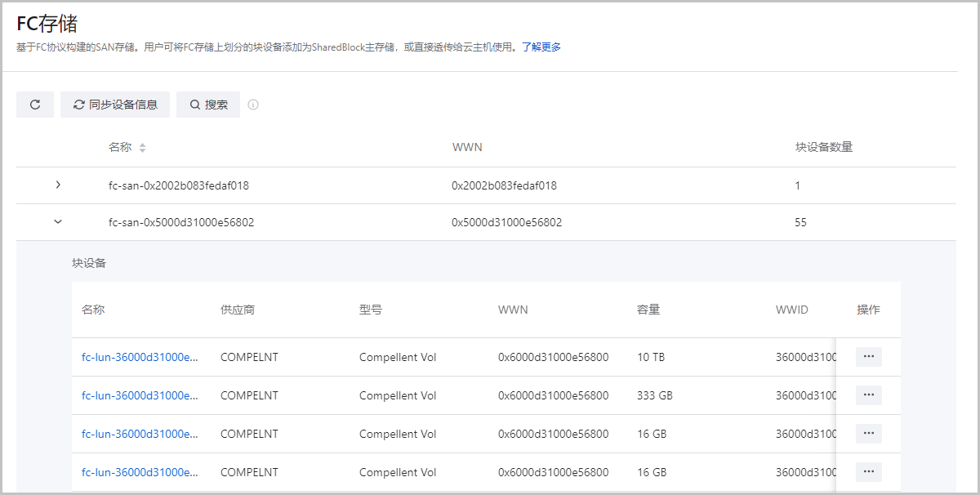This screenshot has height=495, width=980.
Task: Open actions menu for the 10 TB device
Action: (x=868, y=357)
